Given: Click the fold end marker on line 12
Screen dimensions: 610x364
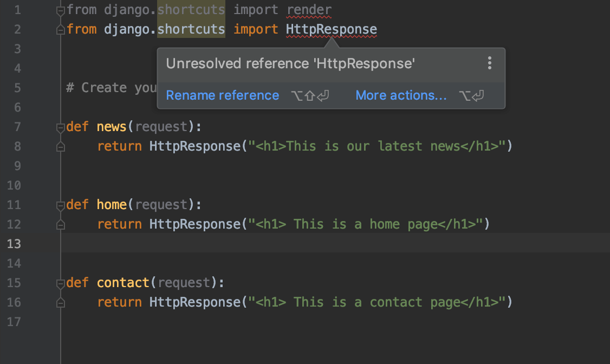Looking at the screenshot, I should click(60, 224).
